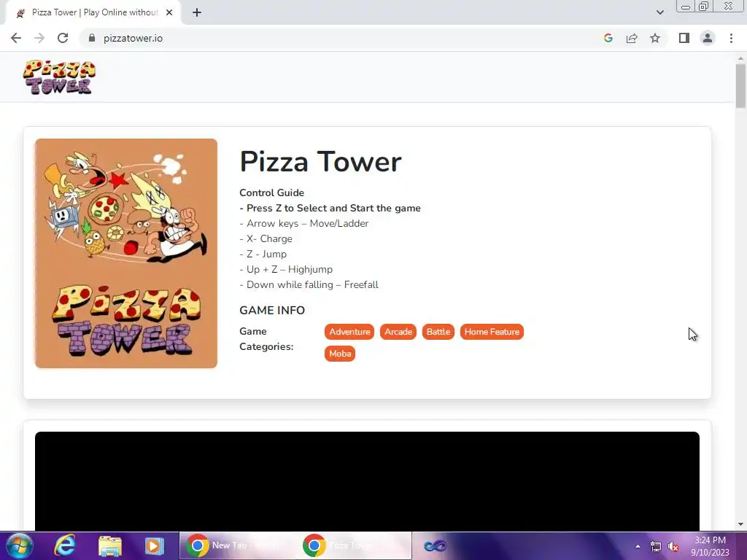Open a new tab with plus button
The width and height of the screenshot is (747, 560).
point(197,12)
